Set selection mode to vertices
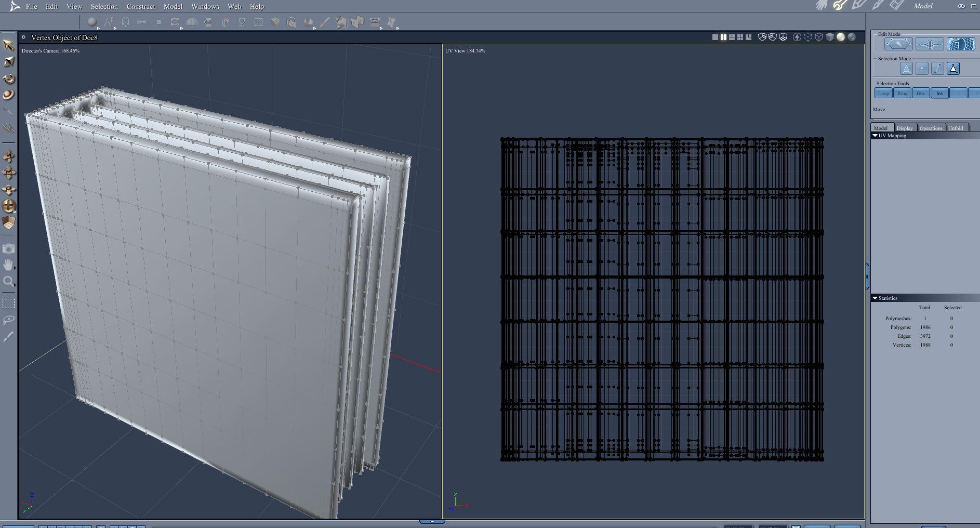 point(922,69)
